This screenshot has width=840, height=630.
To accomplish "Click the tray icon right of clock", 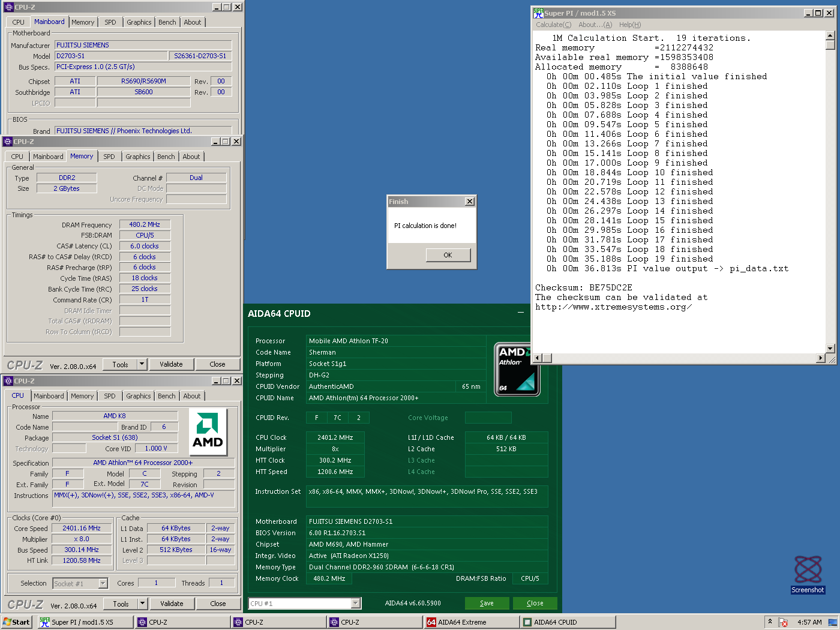I will tap(833, 622).
